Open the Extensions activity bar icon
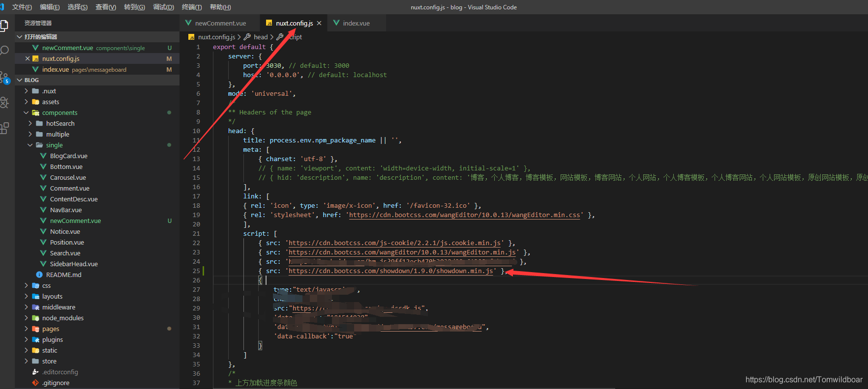Screen dimensions: 868x389 [x=4, y=128]
